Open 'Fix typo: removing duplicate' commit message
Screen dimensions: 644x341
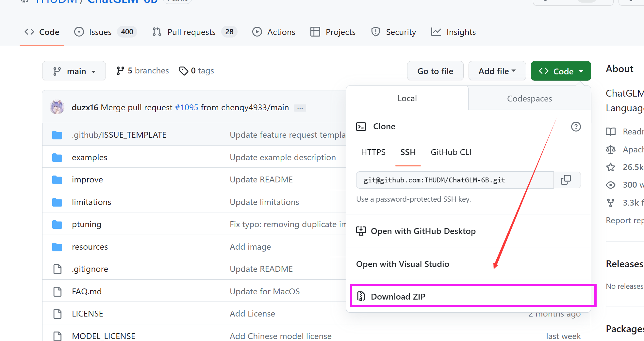[288, 225]
